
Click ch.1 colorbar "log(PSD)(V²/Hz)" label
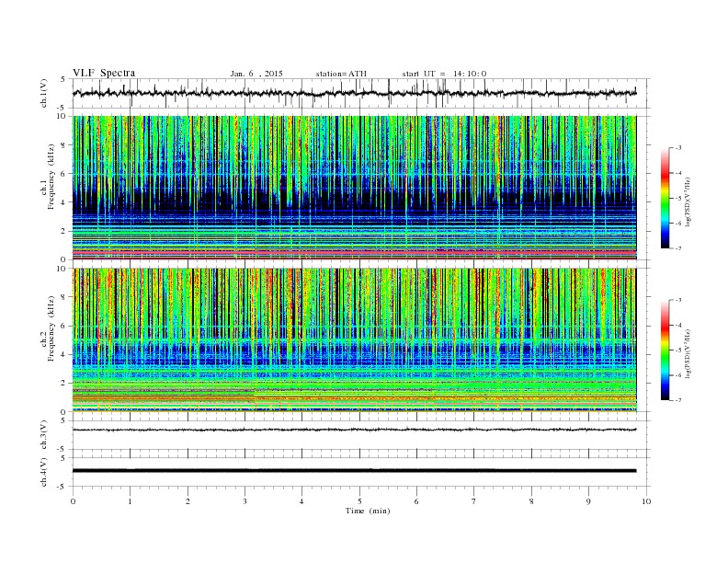(688, 201)
